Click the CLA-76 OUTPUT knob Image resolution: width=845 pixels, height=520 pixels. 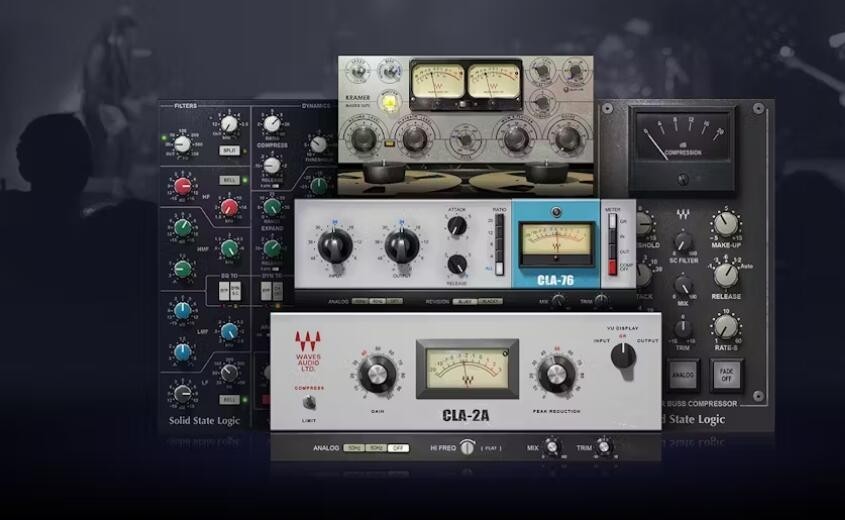click(x=401, y=246)
